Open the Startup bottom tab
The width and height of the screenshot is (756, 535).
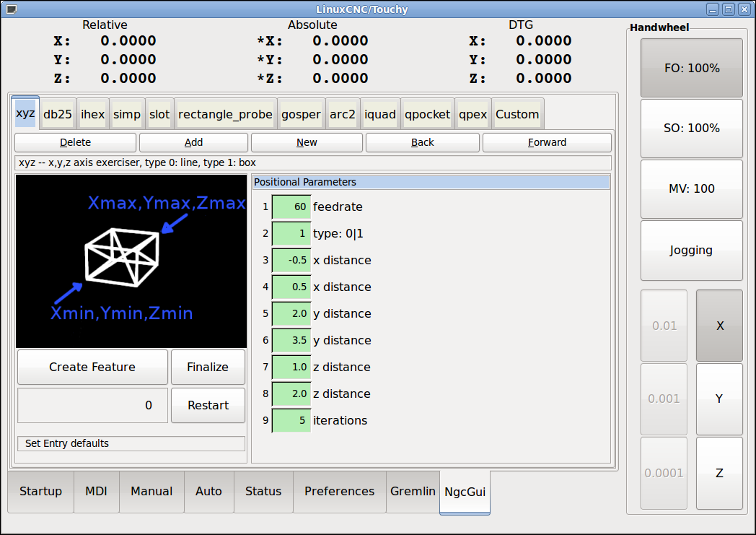[x=41, y=492]
